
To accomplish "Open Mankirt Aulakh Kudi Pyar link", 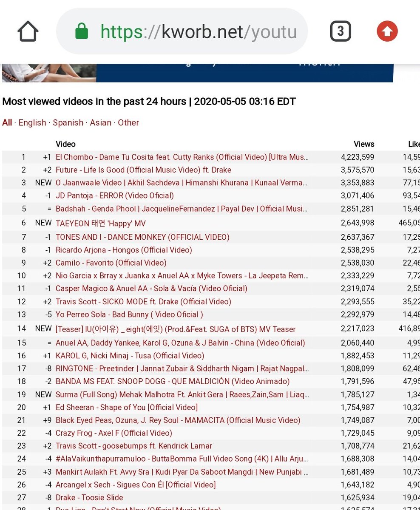I will click(x=182, y=472).
